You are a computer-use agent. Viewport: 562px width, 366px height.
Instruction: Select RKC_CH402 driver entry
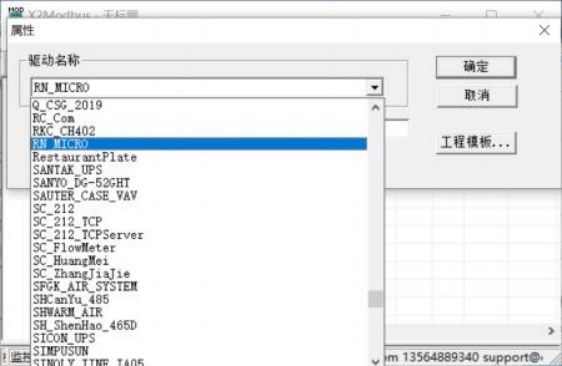199,131
